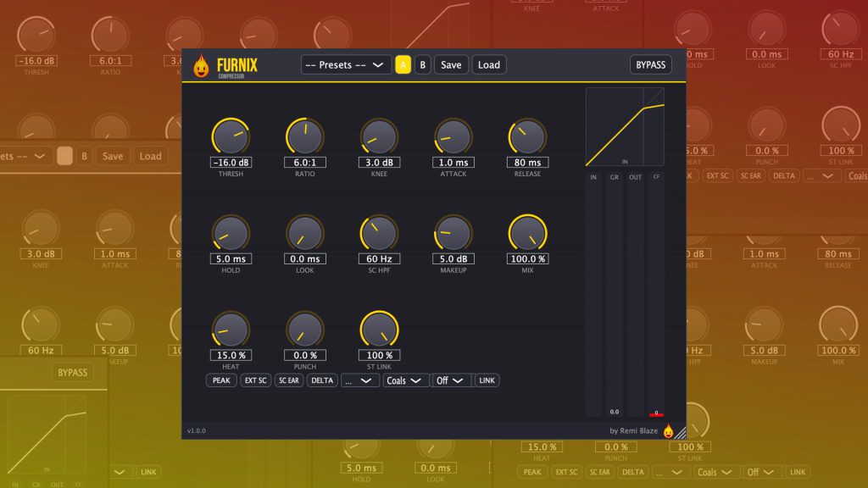The width and height of the screenshot is (868, 488).
Task: Click the Load button
Action: click(489, 64)
